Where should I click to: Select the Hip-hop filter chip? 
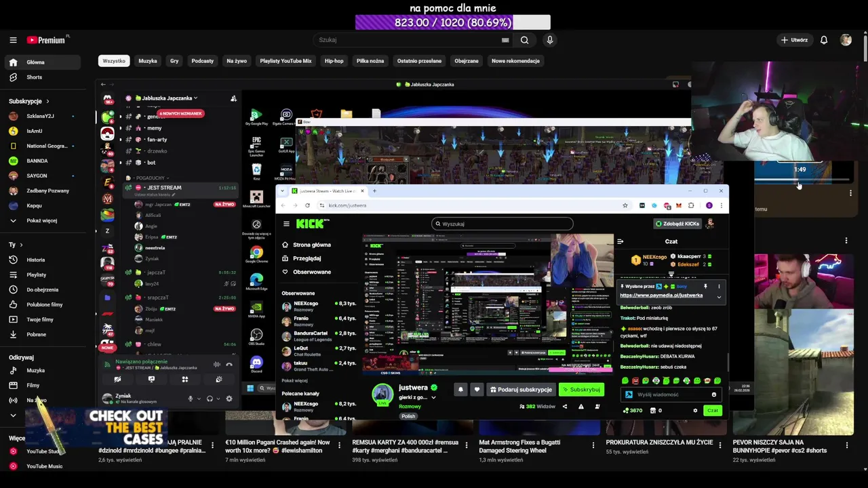pyautogui.click(x=334, y=61)
